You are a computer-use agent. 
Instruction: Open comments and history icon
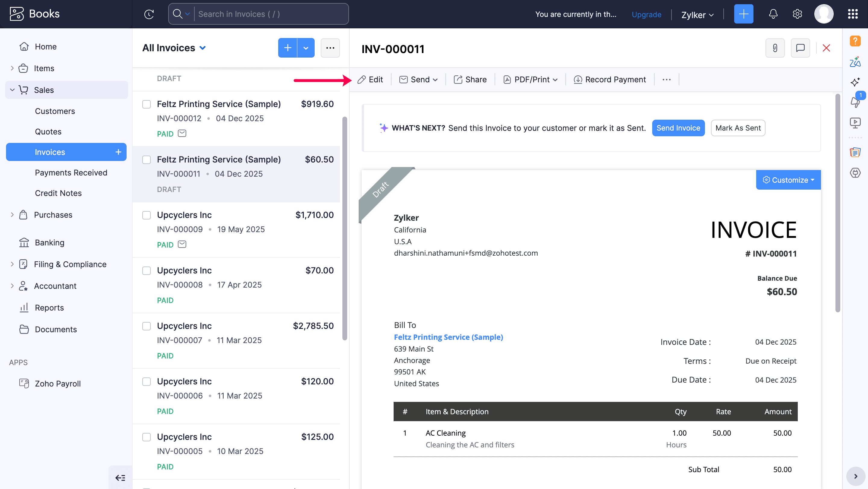coord(800,48)
